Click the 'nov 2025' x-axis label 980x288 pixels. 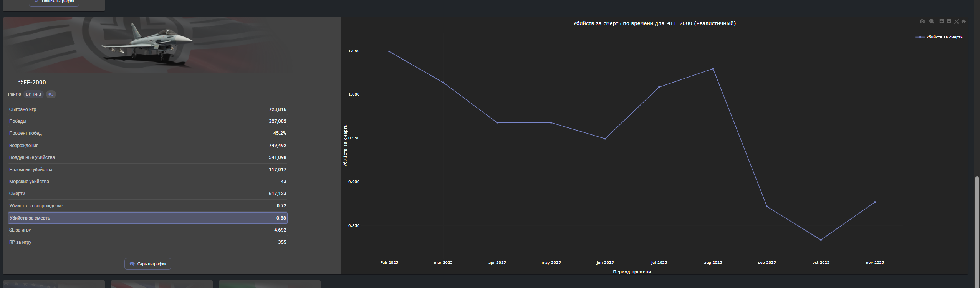875,263
